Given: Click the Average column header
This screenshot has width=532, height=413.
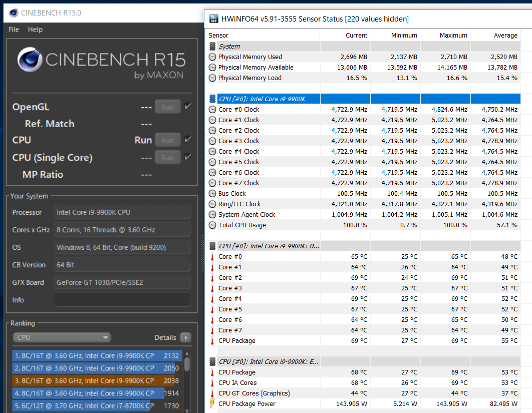Looking at the screenshot, I should pyautogui.click(x=495, y=35).
